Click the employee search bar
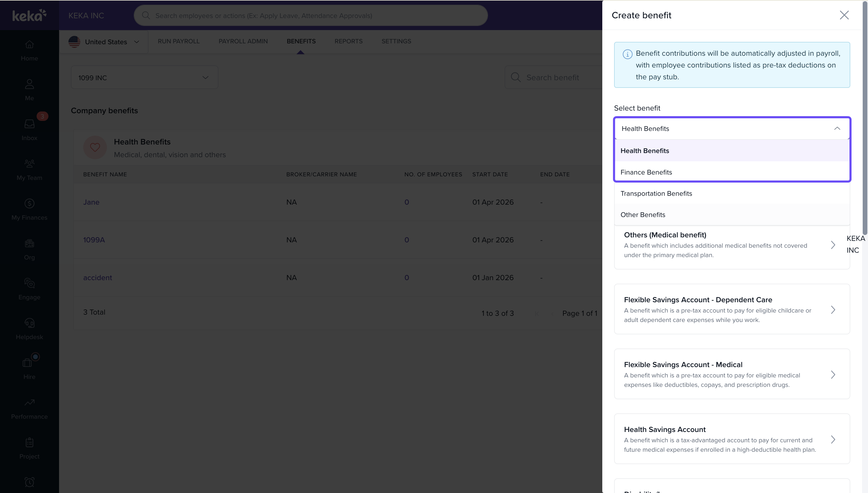The image size is (868, 493). click(310, 16)
